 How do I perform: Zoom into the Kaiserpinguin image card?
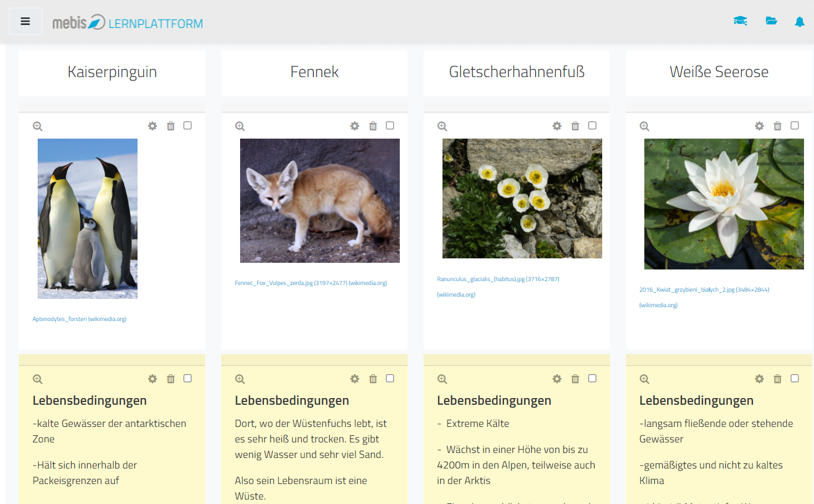pyautogui.click(x=38, y=126)
